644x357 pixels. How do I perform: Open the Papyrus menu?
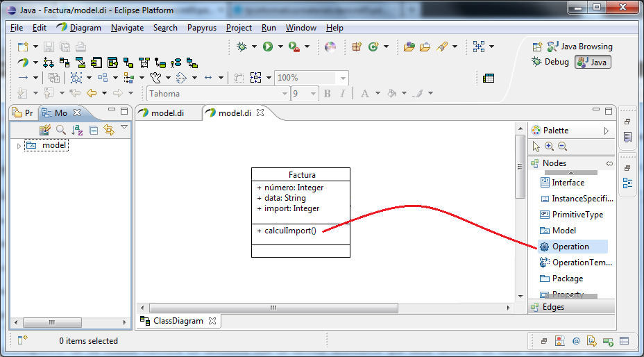coord(201,28)
